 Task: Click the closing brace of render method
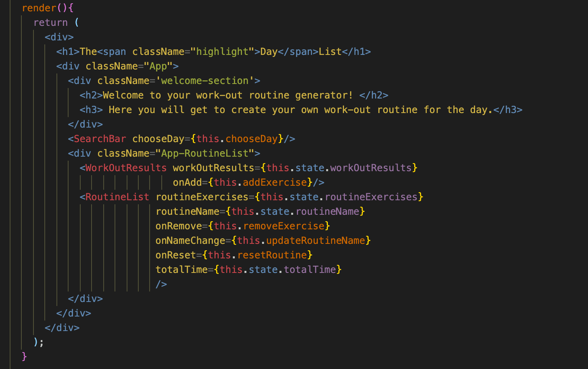[24, 357]
